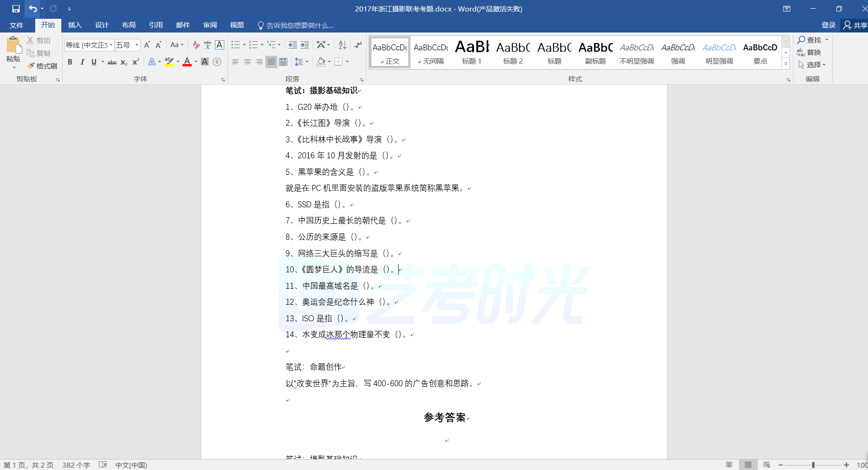868x470 pixels.
Task: Click the 告诉我您想要做什么 search box
Action: [300, 26]
